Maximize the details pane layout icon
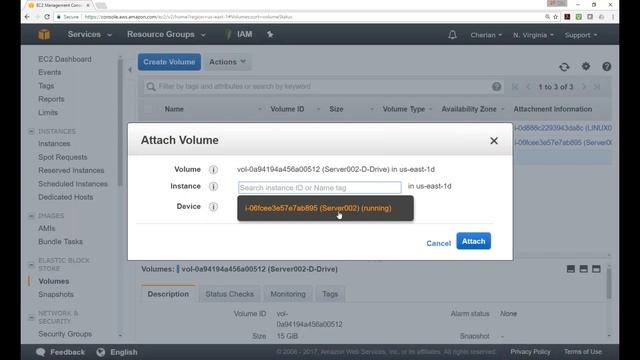 point(596,269)
